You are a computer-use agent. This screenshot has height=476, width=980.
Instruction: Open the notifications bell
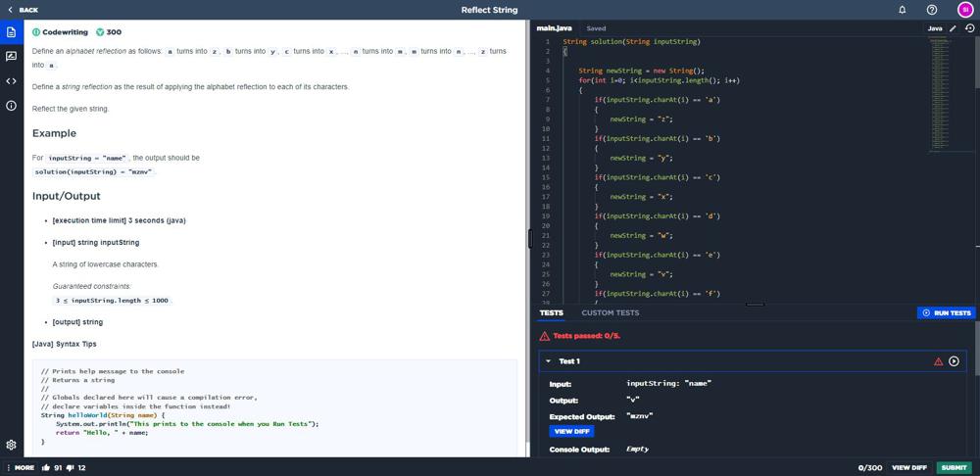pos(903,10)
